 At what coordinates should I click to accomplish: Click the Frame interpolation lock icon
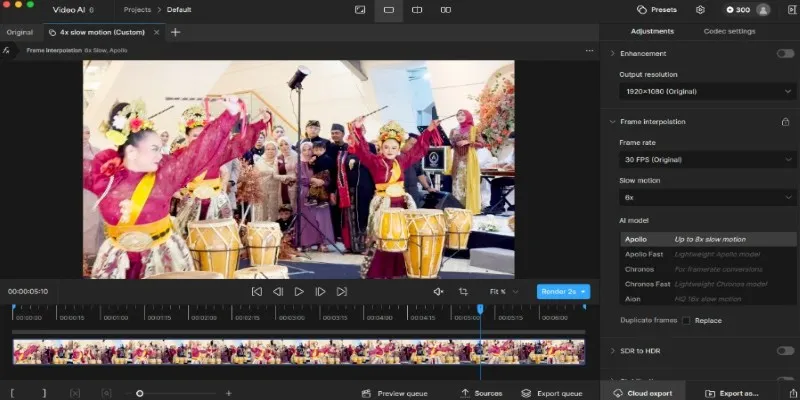tap(786, 122)
